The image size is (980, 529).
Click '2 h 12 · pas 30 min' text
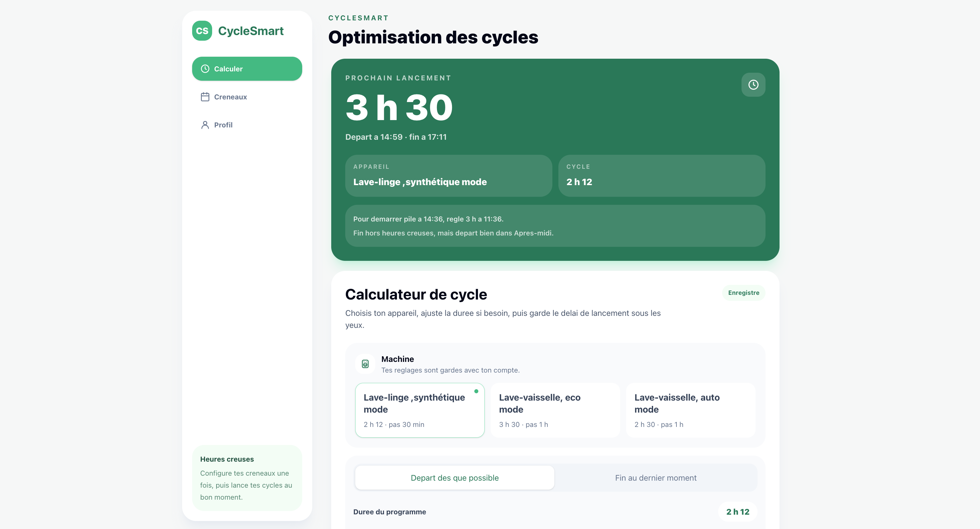[x=394, y=424]
